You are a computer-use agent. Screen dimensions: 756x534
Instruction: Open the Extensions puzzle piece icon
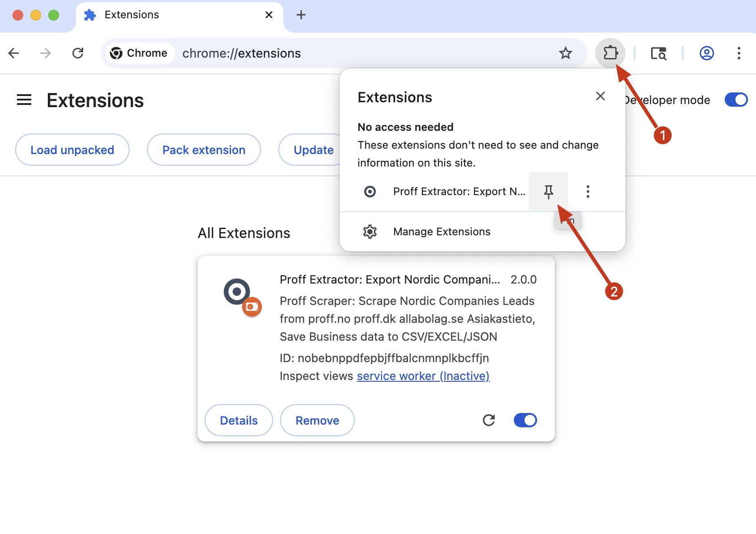[x=610, y=53]
